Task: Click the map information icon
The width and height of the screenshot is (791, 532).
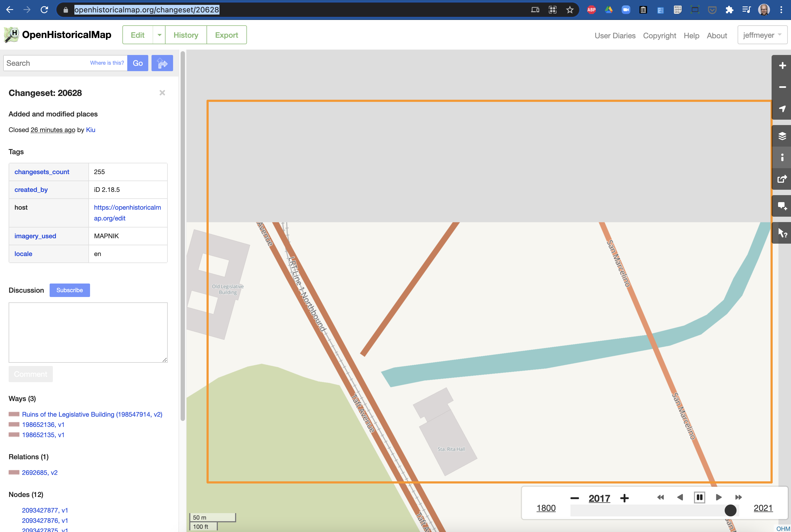Action: (x=782, y=157)
